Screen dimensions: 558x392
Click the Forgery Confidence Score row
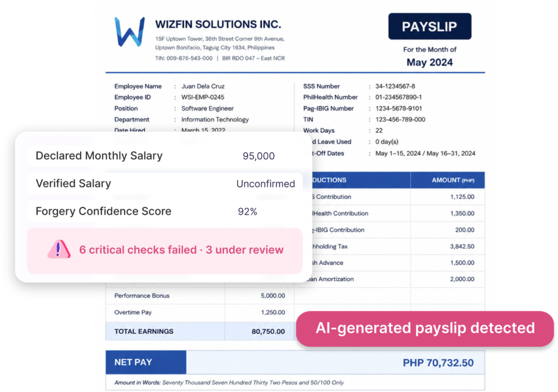165,211
